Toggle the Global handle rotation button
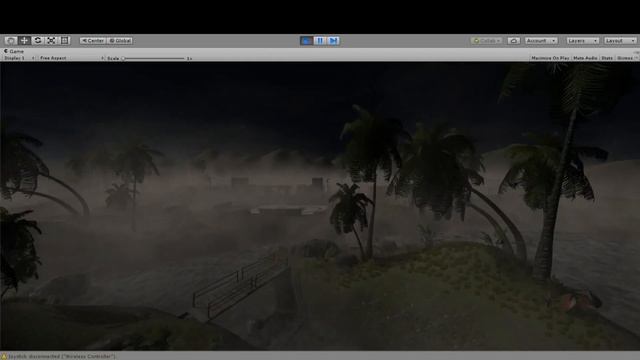Screen dimensions: 640x360 120,40
